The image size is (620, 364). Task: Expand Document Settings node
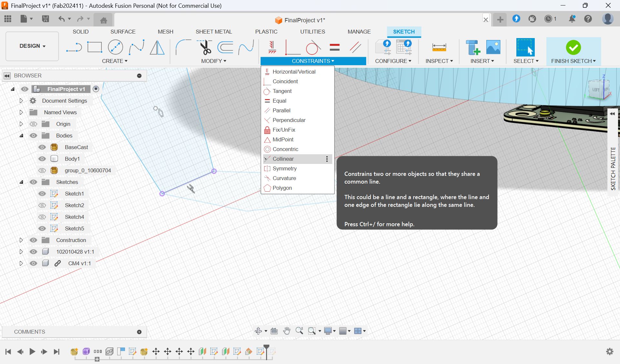(x=21, y=101)
